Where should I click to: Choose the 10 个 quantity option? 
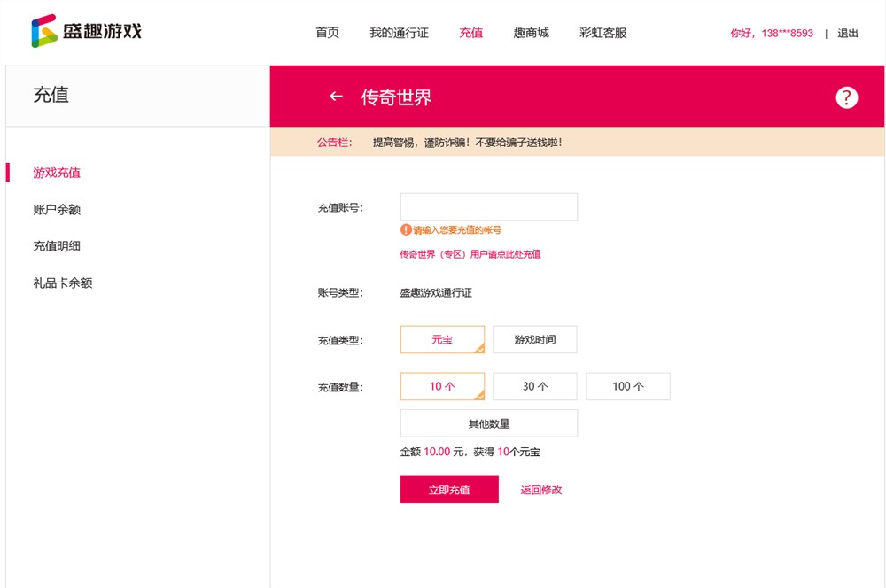click(x=442, y=387)
